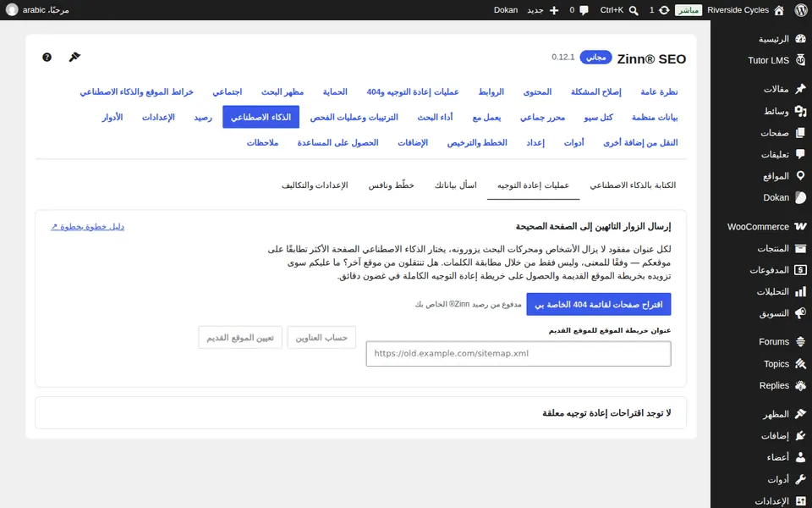
Task: Open the الترتيبات وعمليات الفحص tab
Action: (354, 117)
